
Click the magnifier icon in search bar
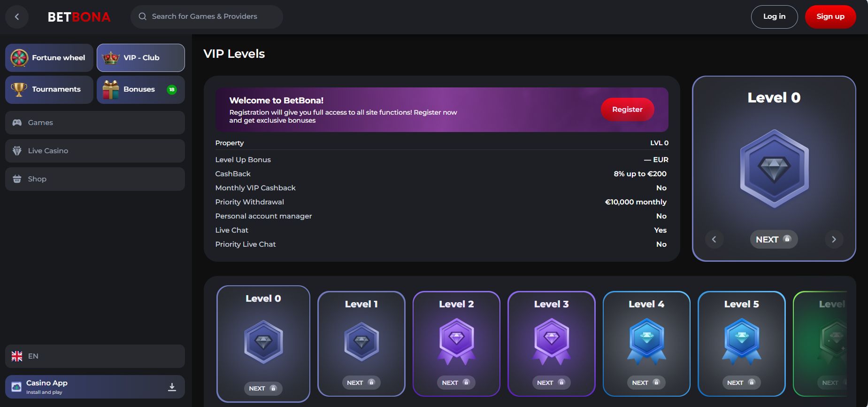pos(142,16)
